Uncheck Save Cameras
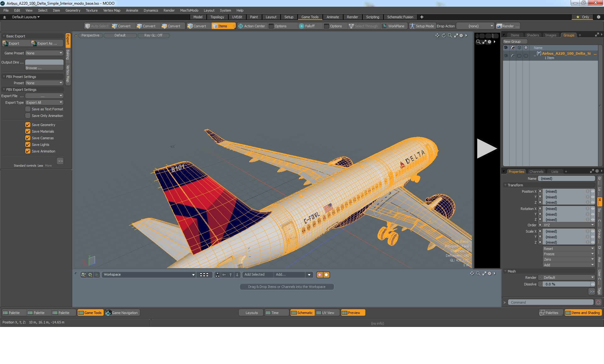The height and width of the screenshot is (364, 604). [28, 138]
